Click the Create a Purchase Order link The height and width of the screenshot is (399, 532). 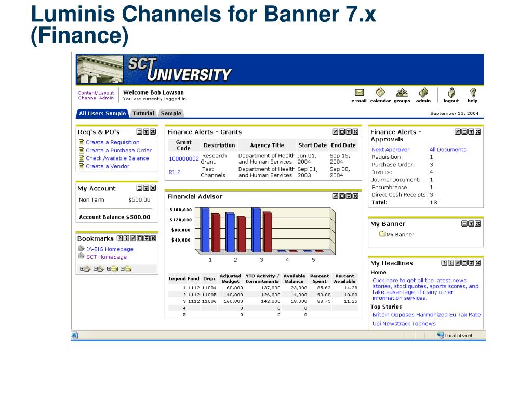click(118, 150)
